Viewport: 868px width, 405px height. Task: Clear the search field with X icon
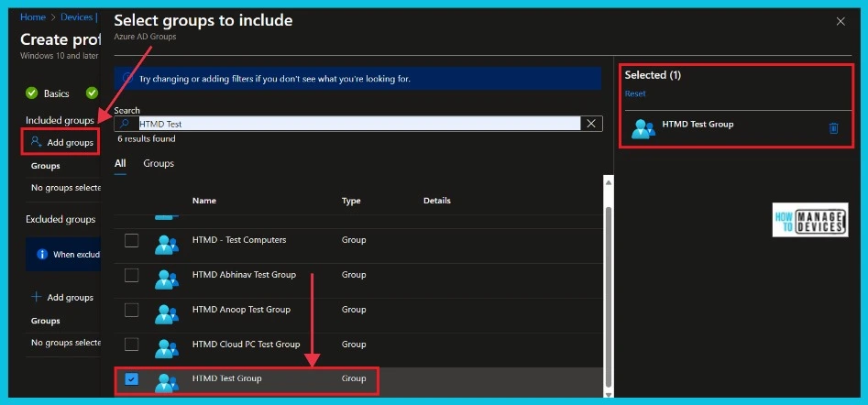(590, 124)
